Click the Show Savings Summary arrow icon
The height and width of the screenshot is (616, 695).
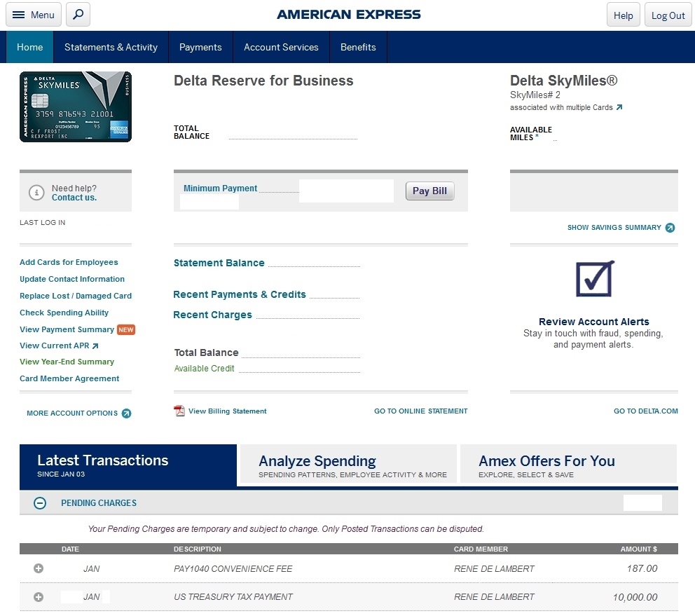tap(670, 228)
